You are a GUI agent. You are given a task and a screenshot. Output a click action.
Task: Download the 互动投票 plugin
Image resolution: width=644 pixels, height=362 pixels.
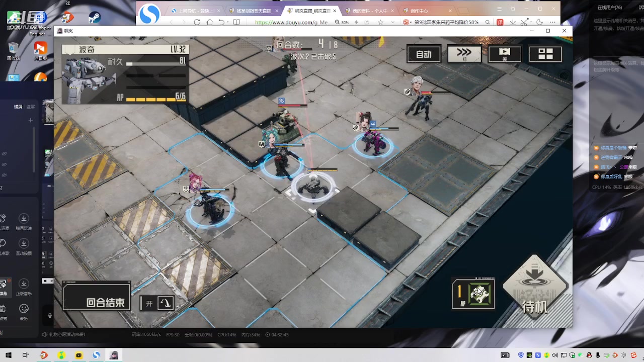pyautogui.click(x=24, y=246)
